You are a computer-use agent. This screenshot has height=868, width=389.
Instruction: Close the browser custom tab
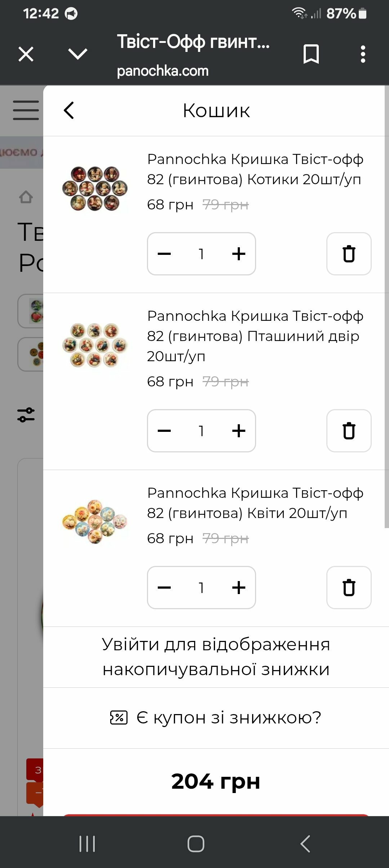pyautogui.click(x=26, y=54)
